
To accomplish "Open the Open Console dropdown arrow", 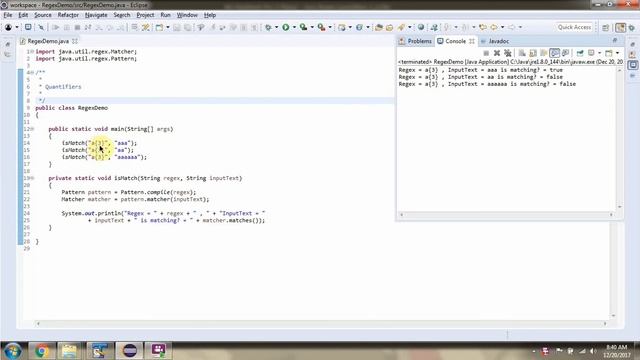I will [617, 53].
